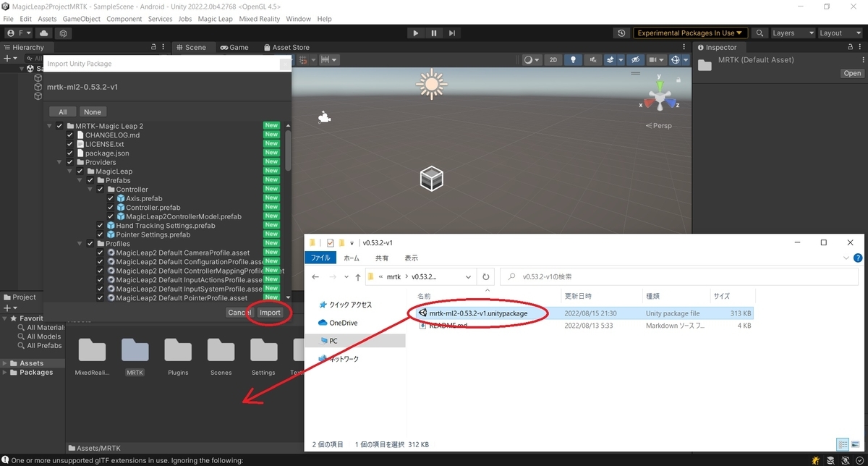Toggle scene audio mute icon
The image size is (868, 466).
(592, 60)
